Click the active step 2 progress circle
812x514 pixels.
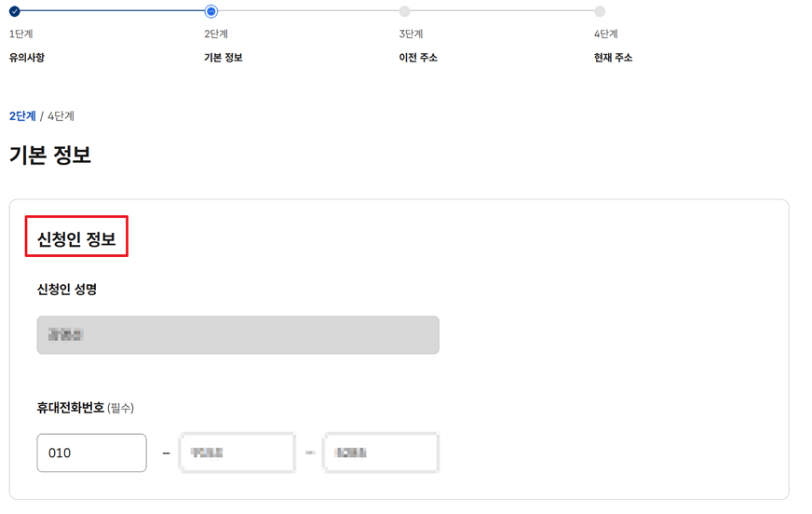coord(210,11)
